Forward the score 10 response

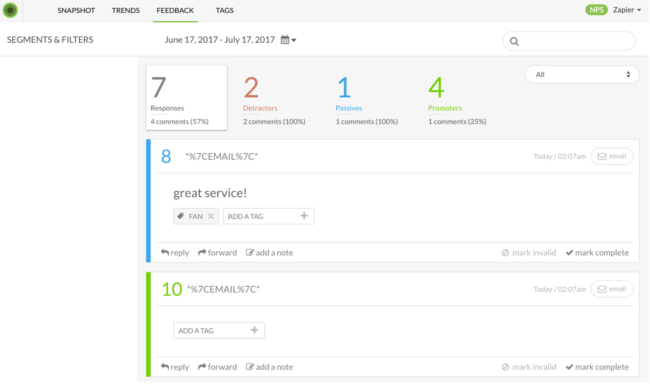click(217, 367)
